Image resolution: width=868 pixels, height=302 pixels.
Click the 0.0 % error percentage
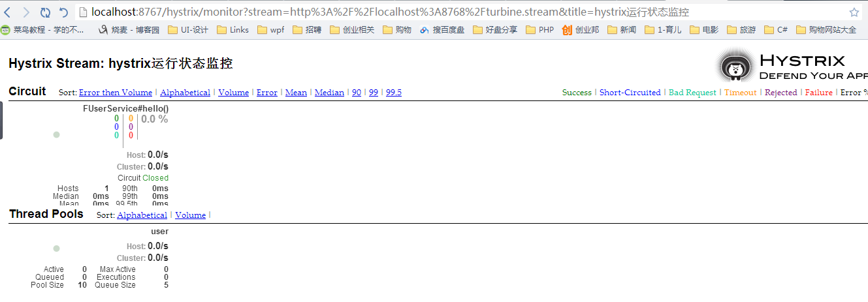point(155,119)
